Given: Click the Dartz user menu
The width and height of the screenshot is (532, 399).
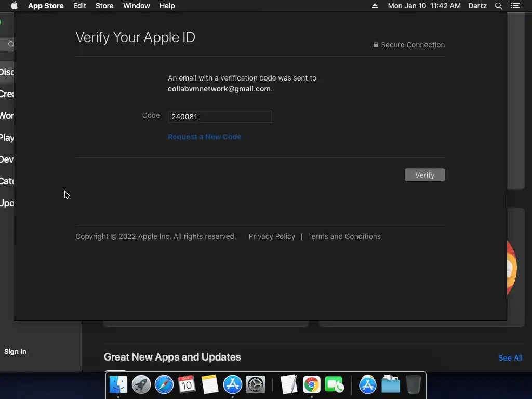Looking at the screenshot, I should coord(477,6).
